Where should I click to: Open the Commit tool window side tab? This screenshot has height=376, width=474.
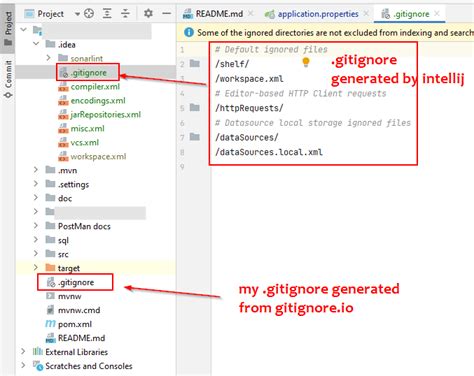tap(8, 79)
